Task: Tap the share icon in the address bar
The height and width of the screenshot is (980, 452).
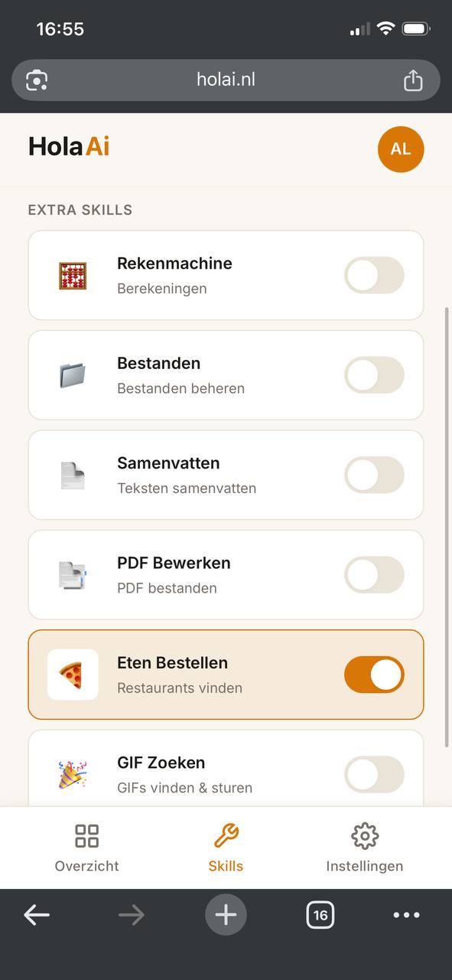Action: click(x=413, y=80)
